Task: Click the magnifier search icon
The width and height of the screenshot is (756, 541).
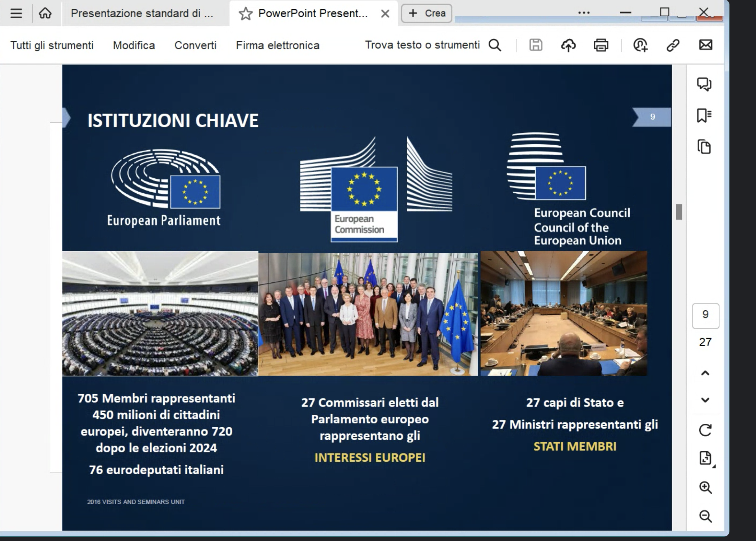Action: pyautogui.click(x=495, y=45)
